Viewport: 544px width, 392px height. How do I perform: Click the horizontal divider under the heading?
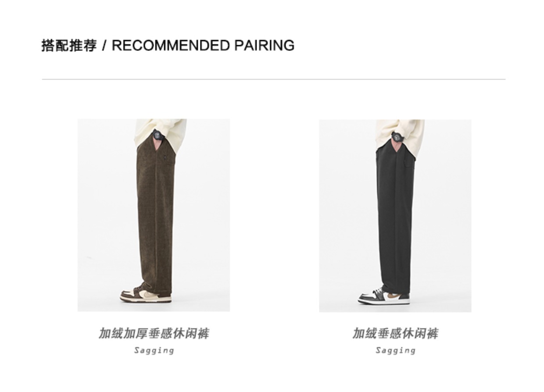click(273, 79)
